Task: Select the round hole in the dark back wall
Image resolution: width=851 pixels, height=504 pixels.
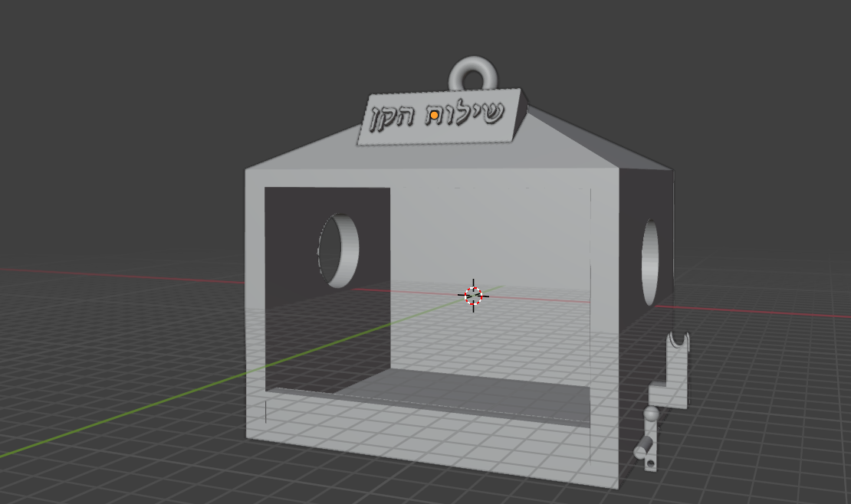Action: (339, 250)
